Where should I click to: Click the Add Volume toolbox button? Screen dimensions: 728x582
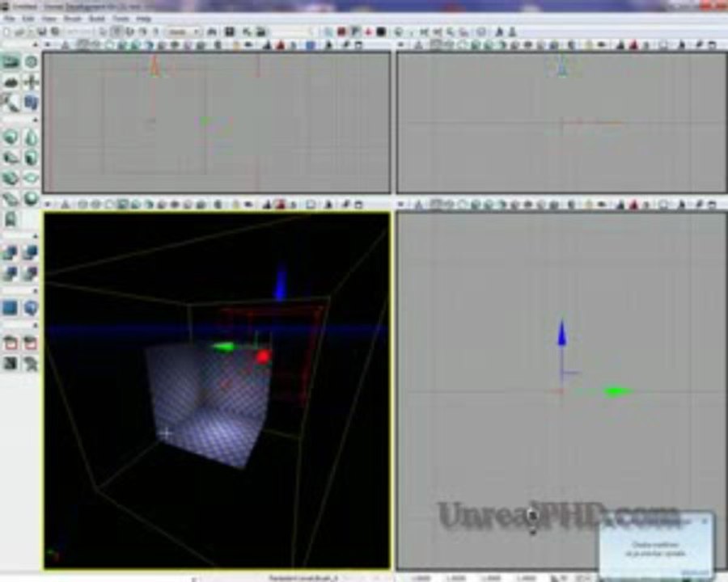click(x=31, y=308)
